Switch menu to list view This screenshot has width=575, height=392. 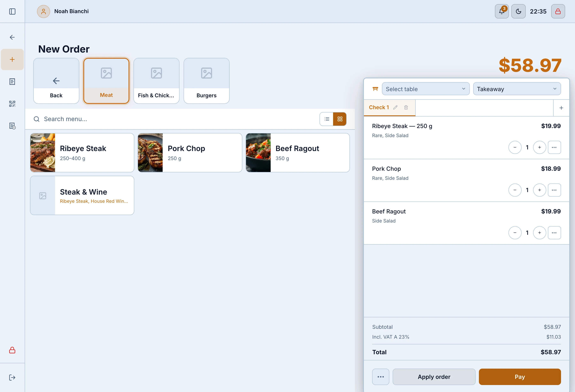pyautogui.click(x=327, y=119)
